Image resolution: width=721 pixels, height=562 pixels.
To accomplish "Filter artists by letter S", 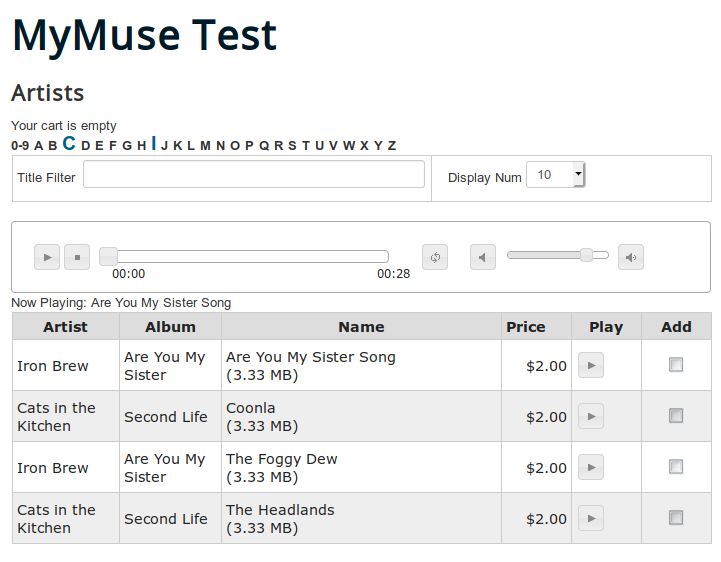I will [292, 146].
